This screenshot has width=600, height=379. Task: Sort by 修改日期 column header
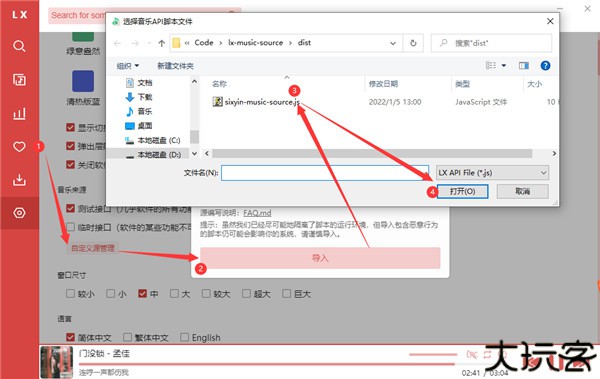coord(383,84)
